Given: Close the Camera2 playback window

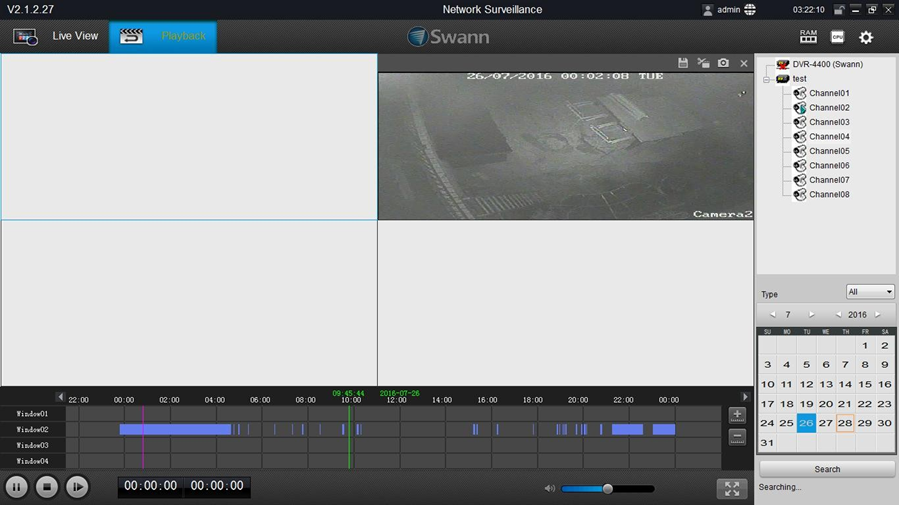Looking at the screenshot, I should 743,63.
